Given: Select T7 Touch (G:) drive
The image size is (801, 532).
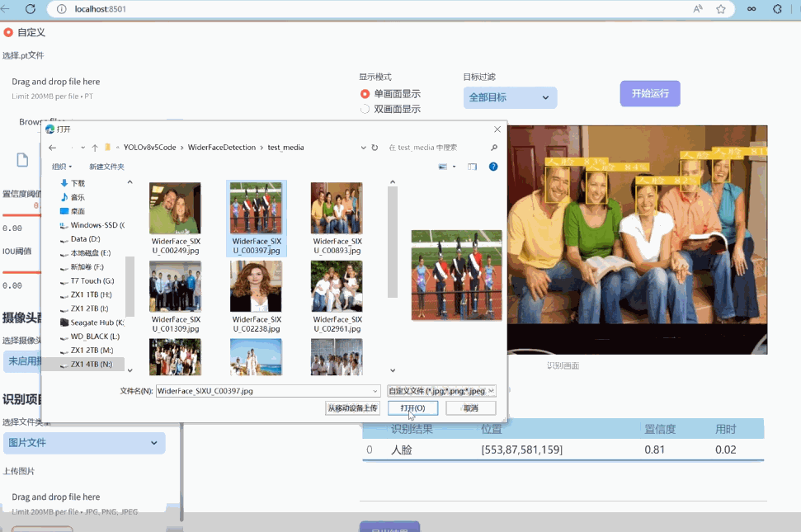Looking at the screenshot, I should click(x=92, y=280).
